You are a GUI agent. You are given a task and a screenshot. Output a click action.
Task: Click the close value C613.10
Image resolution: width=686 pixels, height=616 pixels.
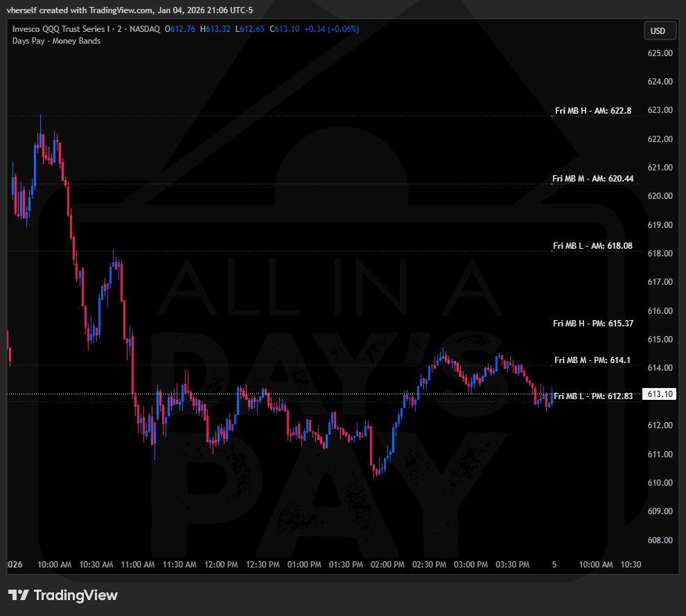pyautogui.click(x=284, y=29)
